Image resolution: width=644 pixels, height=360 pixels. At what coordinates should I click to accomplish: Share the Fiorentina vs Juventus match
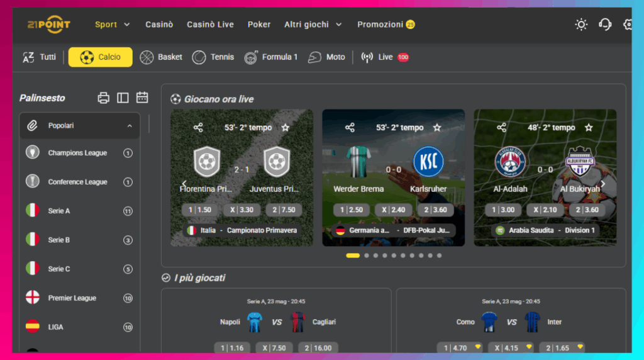pos(198,128)
